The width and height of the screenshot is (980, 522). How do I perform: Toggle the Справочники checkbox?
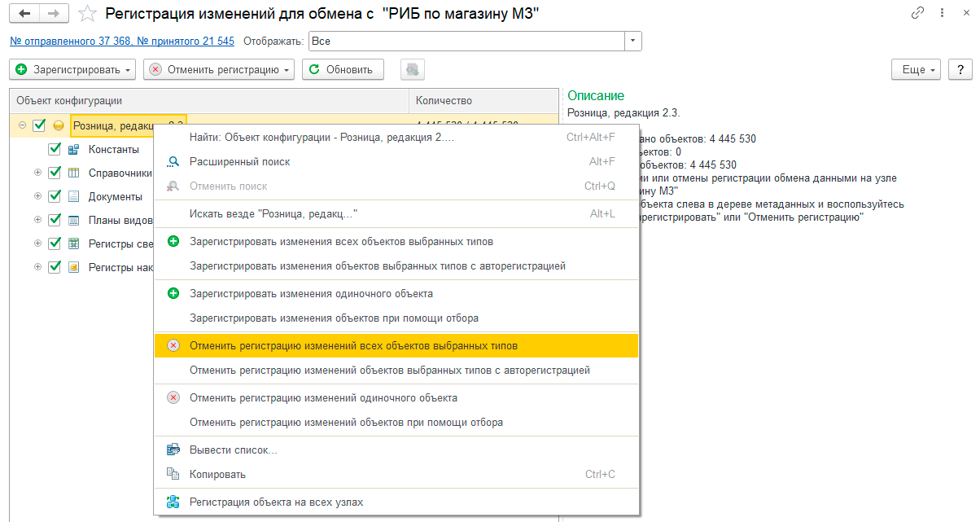coord(55,173)
